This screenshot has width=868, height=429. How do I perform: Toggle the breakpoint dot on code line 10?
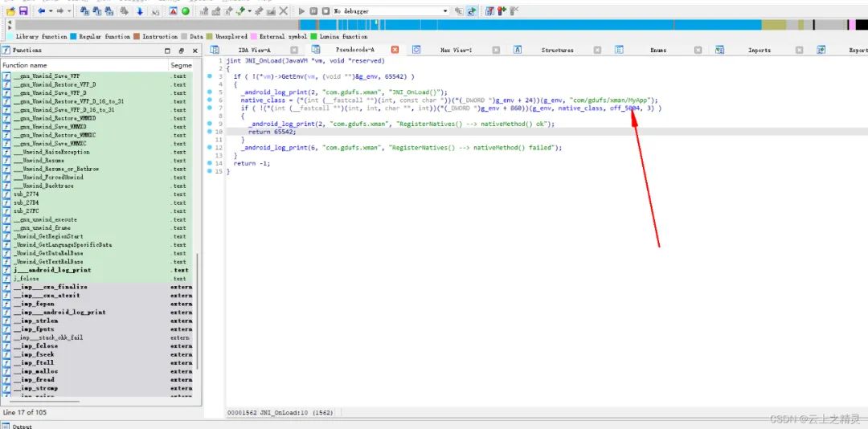coord(210,132)
